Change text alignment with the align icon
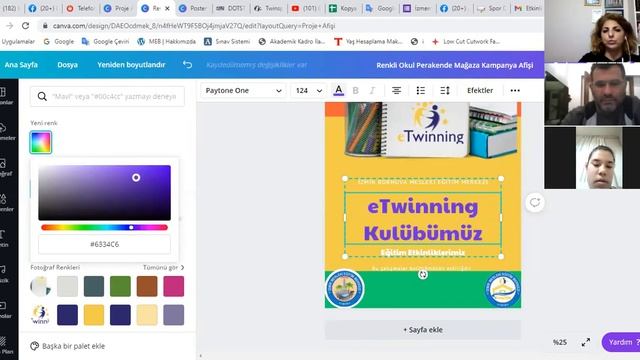The width and height of the screenshot is (640, 360). coord(396,91)
